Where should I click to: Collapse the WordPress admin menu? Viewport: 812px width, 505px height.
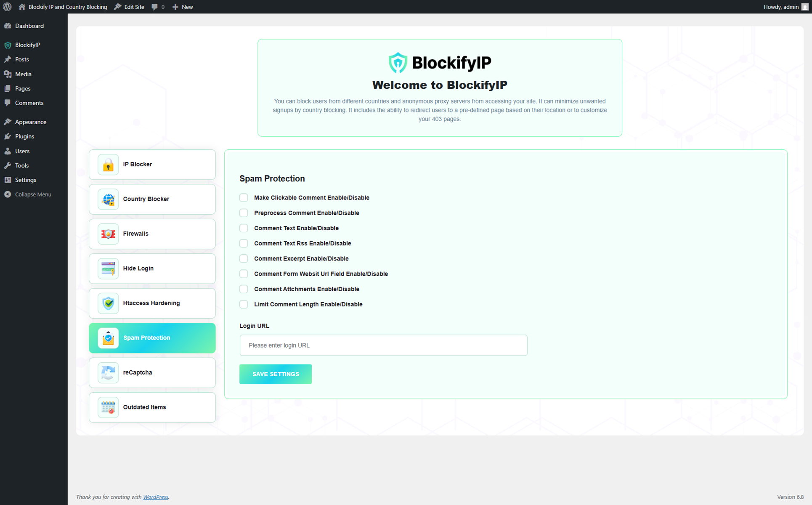click(32, 194)
